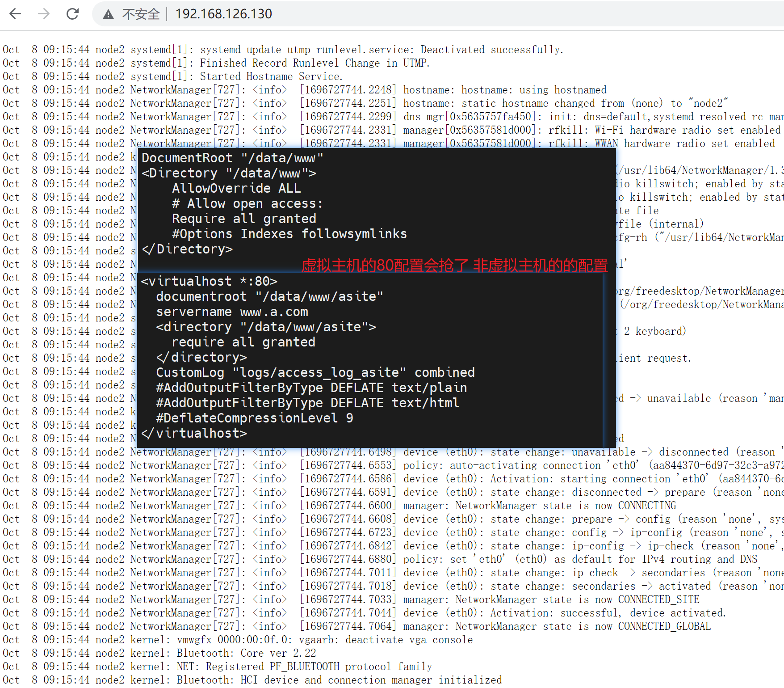Click the virtualhost *:80 config snippet image
This screenshot has width=784, height=688.
pyautogui.click(x=371, y=358)
